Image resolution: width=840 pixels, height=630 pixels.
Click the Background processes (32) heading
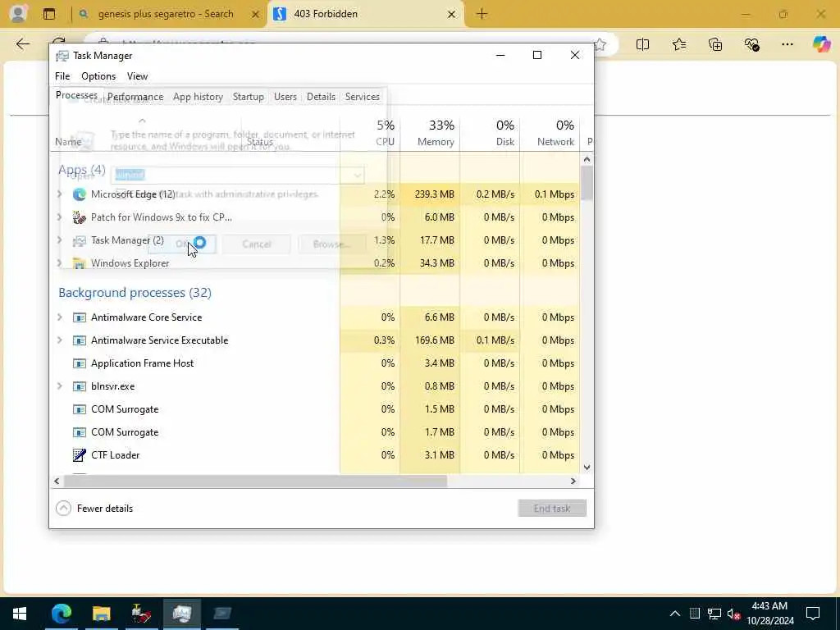(x=135, y=293)
